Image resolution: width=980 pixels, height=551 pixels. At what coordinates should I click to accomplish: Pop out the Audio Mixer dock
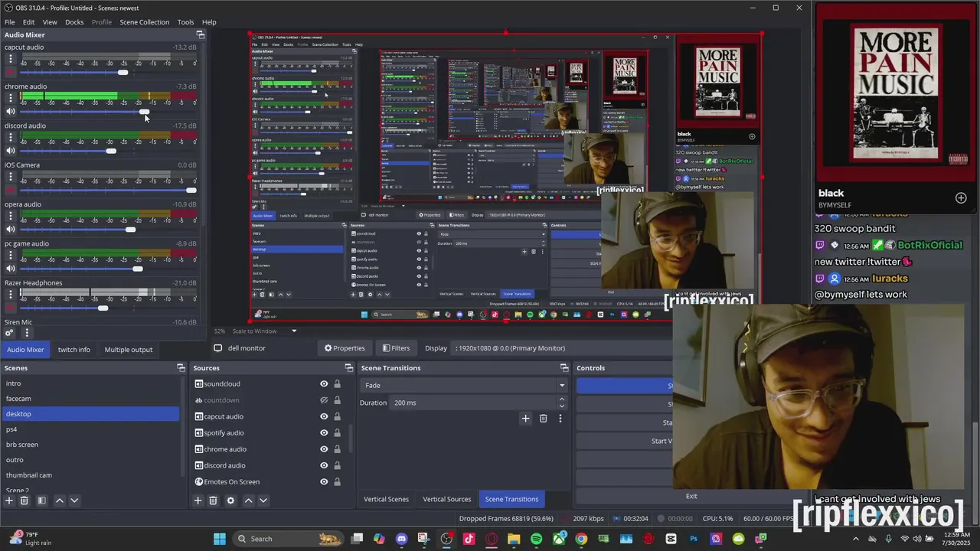(x=201, y=34)
